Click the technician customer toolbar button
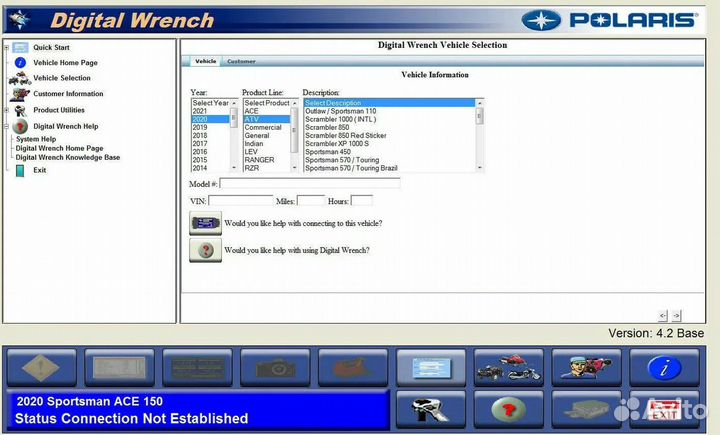720x435 pixels. click(586, 367)
